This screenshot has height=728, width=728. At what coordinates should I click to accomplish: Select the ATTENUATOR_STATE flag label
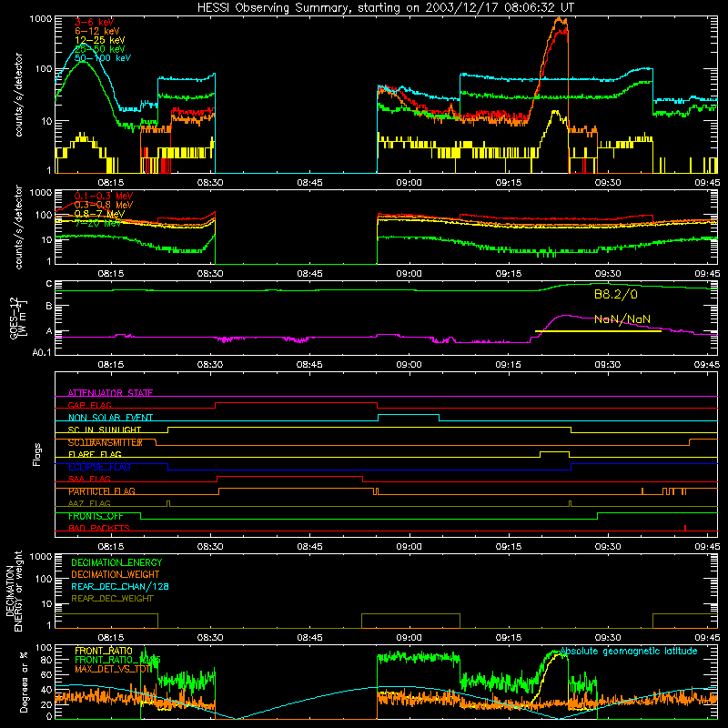tap(110, 393)
